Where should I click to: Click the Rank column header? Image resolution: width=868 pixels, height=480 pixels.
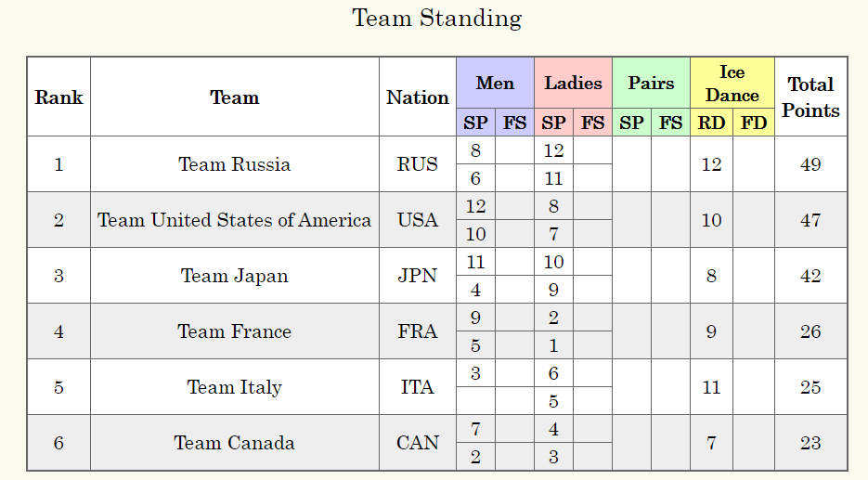click(58, 97)
